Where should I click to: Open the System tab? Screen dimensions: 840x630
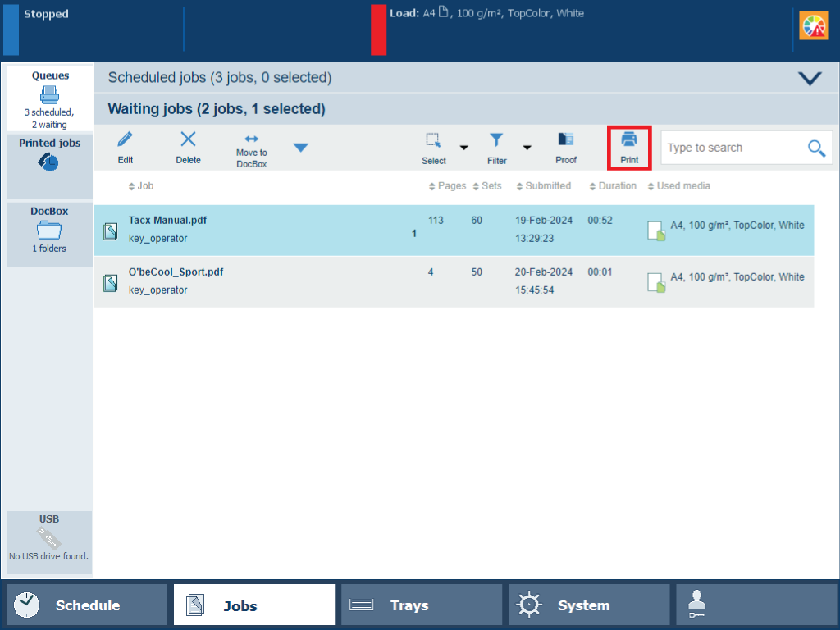(588, 605)
